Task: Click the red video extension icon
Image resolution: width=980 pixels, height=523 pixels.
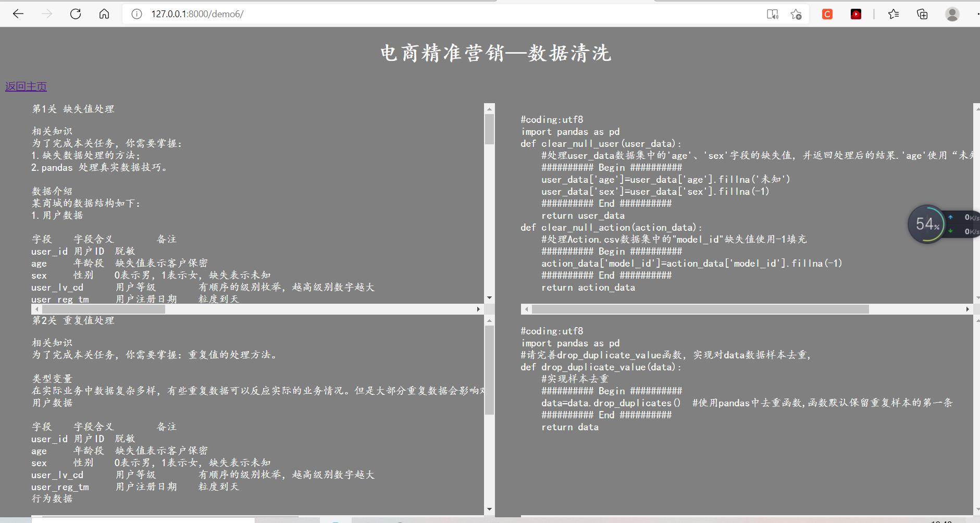Action: click(x=856, y=14)
